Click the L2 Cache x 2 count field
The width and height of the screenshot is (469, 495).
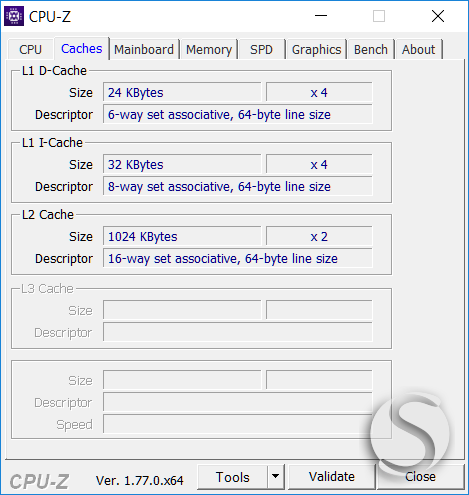coord(319,236)
